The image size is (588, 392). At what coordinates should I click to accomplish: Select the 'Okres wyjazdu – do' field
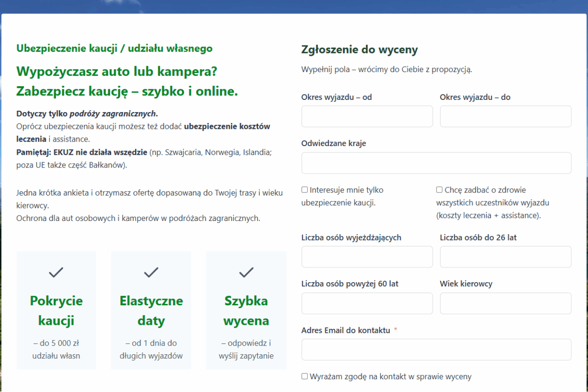click(505, 117)
